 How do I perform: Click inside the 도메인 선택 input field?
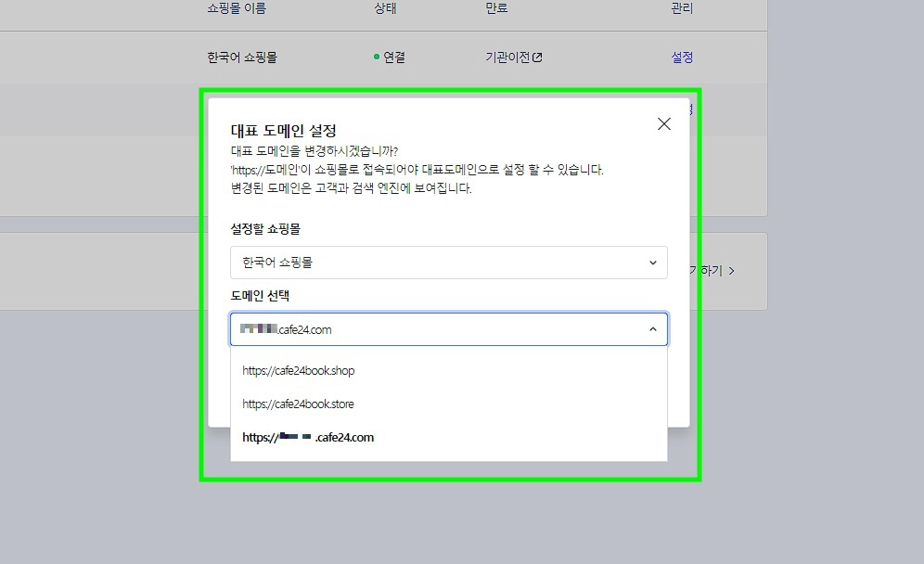pos(417,329)
